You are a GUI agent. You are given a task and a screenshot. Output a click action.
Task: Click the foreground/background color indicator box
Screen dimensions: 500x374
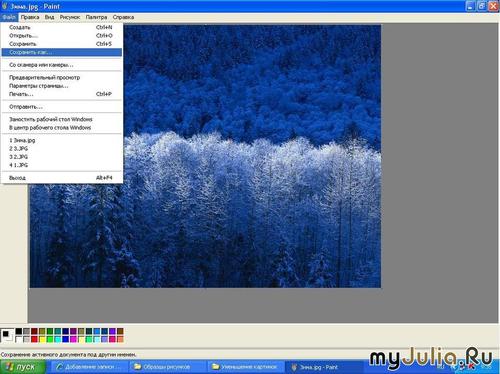coord(7,335)
